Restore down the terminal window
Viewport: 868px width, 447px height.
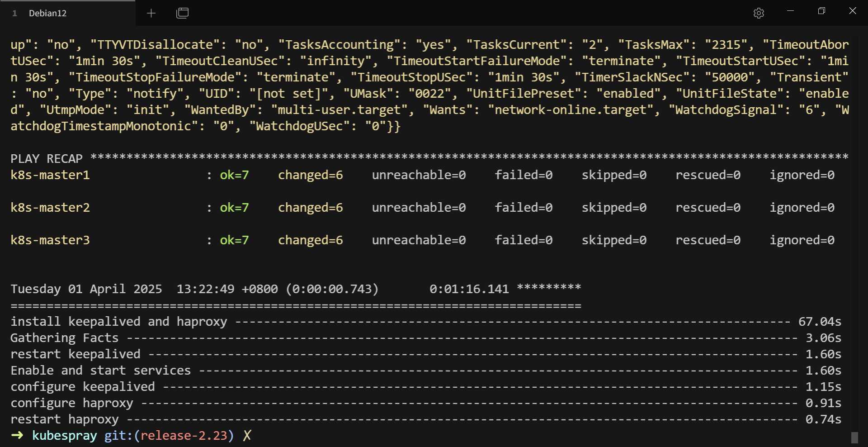click(821, 11)
